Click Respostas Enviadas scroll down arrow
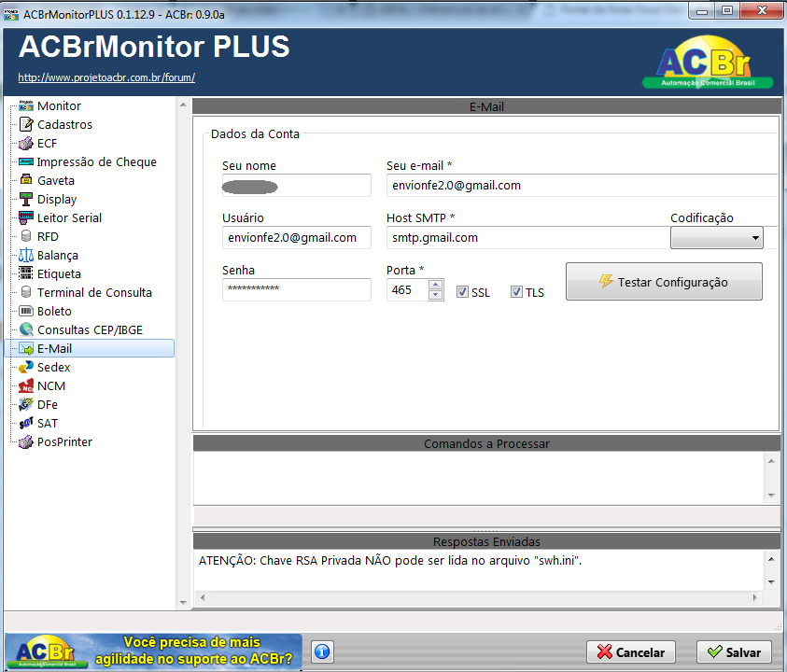The height and width of the screenshot is (672, 787). (771, 581)
